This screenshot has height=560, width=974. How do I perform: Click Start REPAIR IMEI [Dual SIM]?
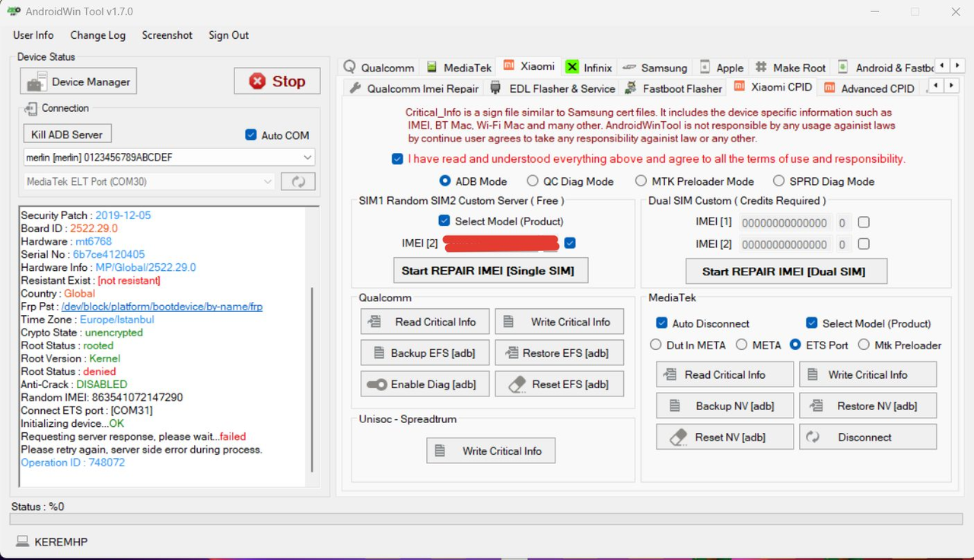(786, 271)
